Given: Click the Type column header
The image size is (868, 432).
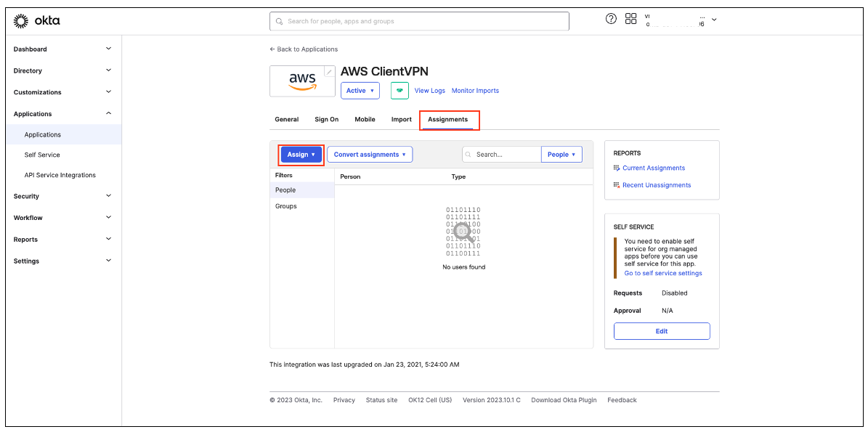Looking at the screenshot, I should tap(458, 177).
